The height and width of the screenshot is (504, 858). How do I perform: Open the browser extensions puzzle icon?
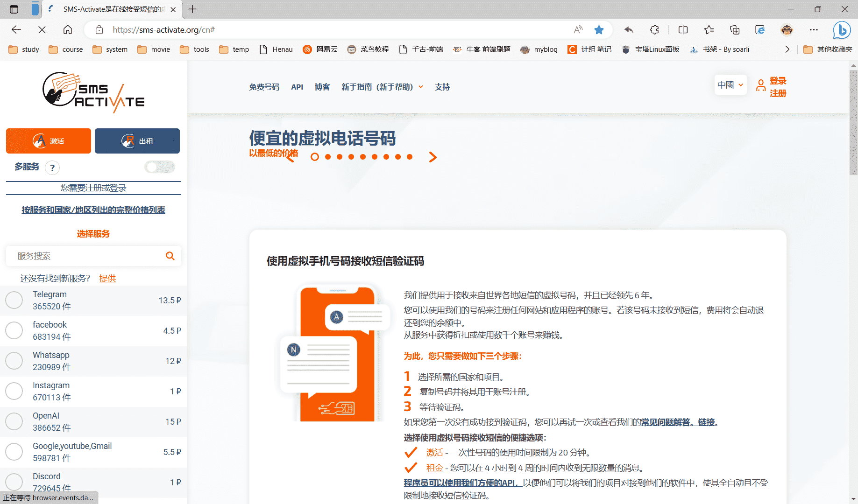pyautogui.click(x=654, y=30)
